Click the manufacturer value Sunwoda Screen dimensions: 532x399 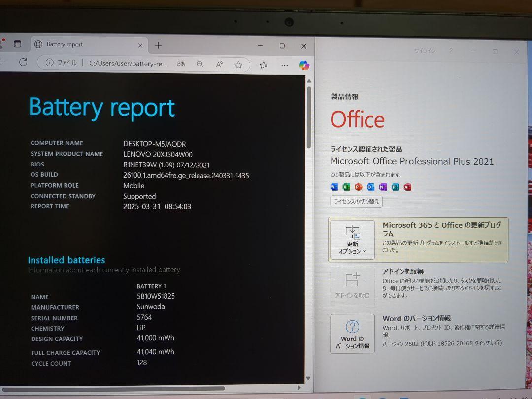(x=151, y=307)
